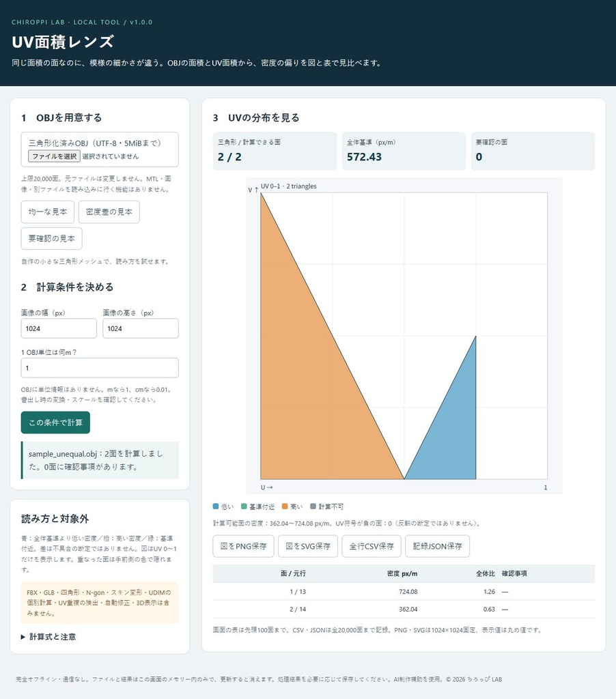Click ratio value 0.63 in table
The width and height of the screenshot is (616, 699).
(490, 609)
